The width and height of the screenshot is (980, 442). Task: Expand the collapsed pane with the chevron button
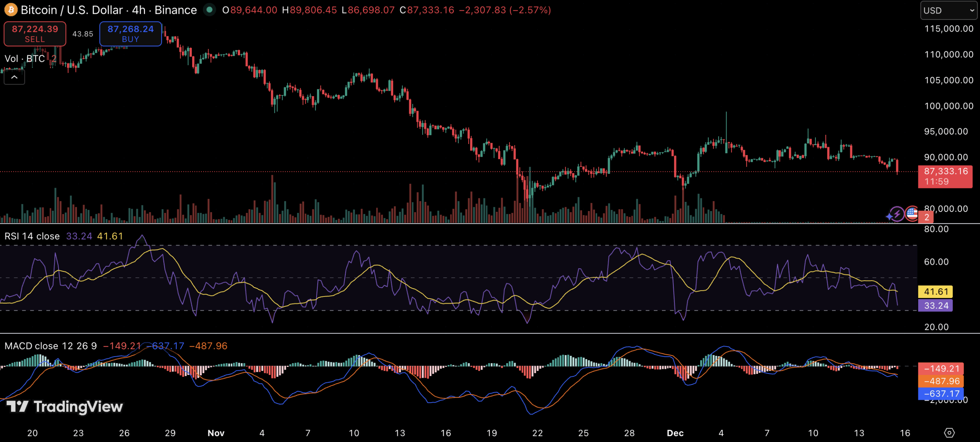(x=14, y=77)
